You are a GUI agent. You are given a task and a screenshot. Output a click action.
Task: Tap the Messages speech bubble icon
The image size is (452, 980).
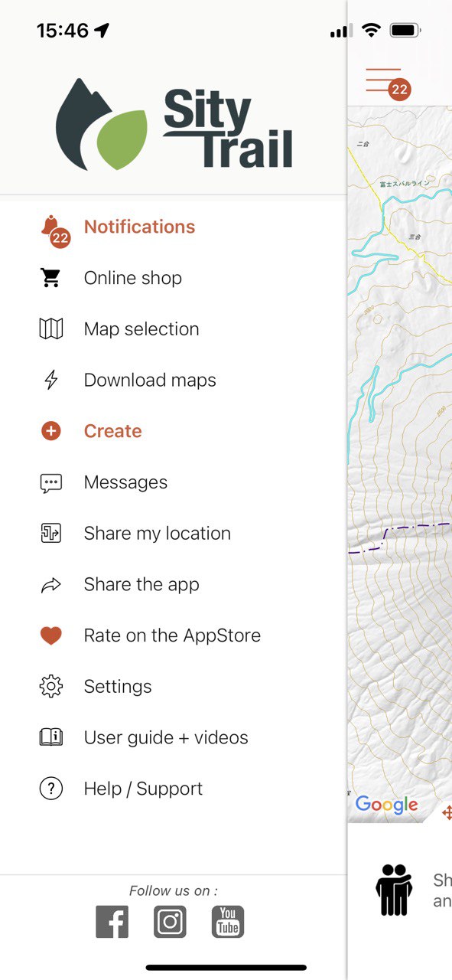[x=50, y=482]
